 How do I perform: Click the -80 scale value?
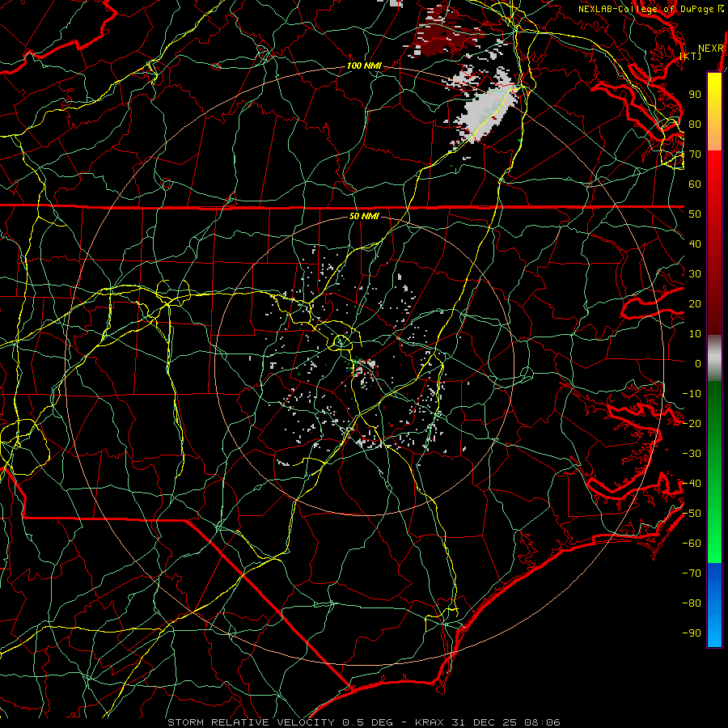tap(692, 603)
